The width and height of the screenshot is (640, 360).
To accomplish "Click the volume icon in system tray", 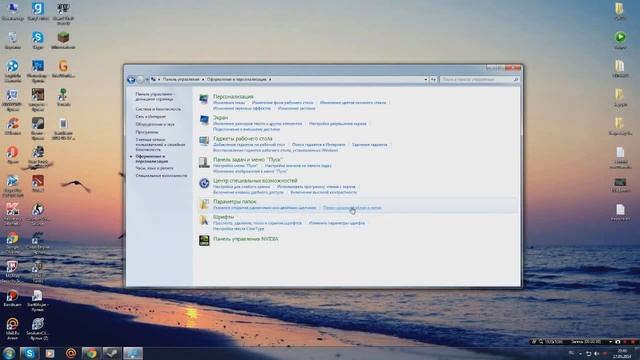I will [596, 353].
